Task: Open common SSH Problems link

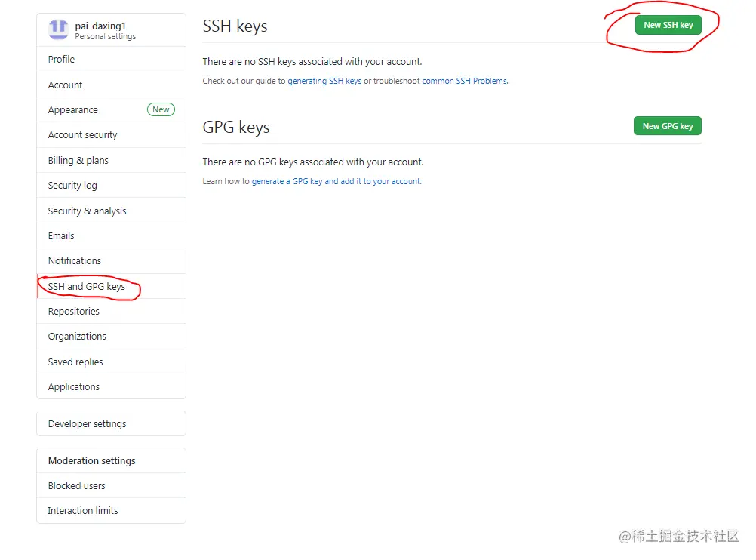Action: [x=465, y=81]
